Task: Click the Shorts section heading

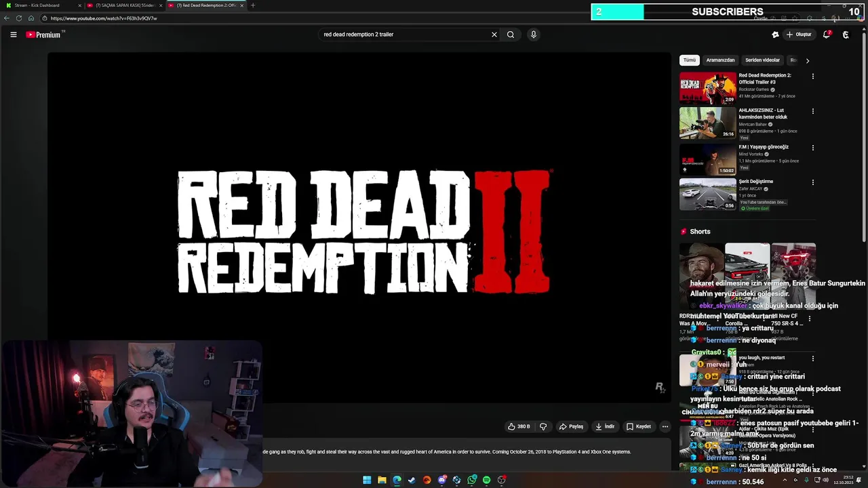Action: coord(700,232)
